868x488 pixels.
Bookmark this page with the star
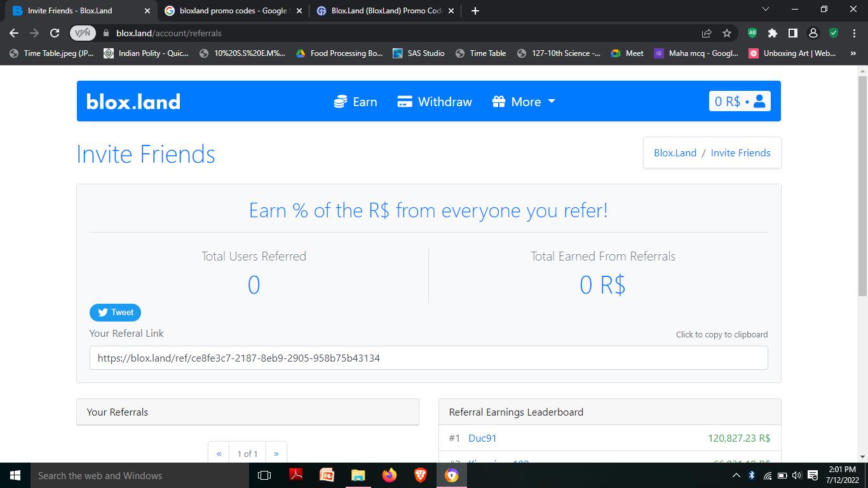(727, 33)
